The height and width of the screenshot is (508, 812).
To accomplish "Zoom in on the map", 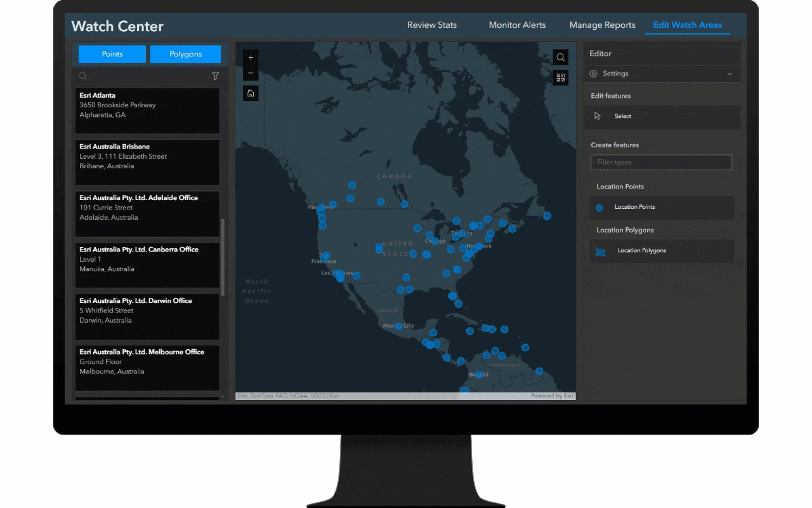I will click(251, 58).
